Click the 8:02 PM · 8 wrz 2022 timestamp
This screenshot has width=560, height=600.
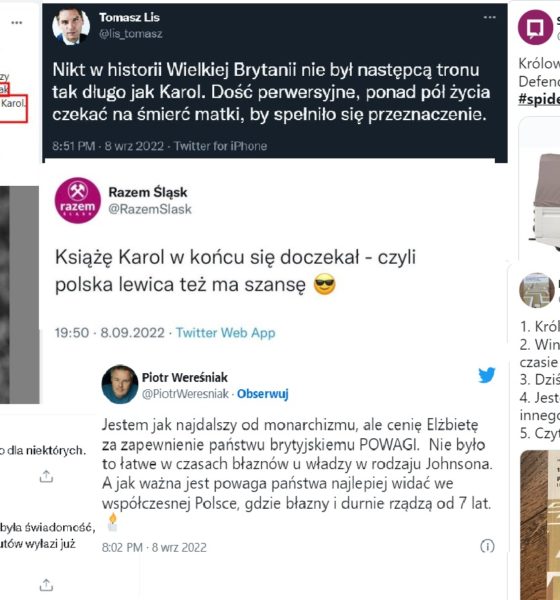(154, 548)
